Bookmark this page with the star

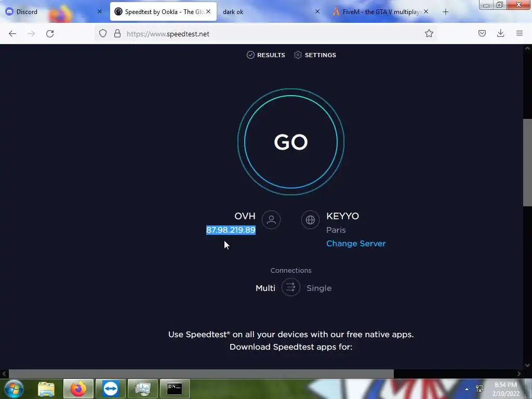pos(429,33)
